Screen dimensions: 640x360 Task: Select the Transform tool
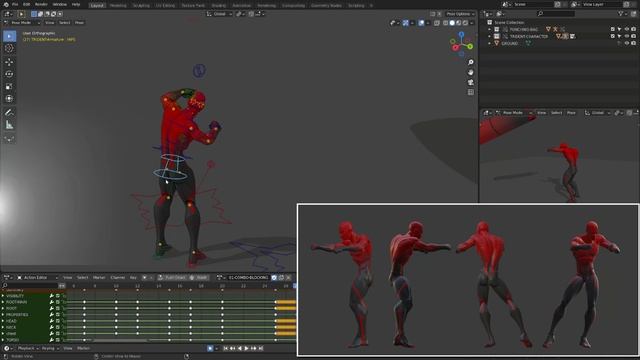[x=9, y=98]
